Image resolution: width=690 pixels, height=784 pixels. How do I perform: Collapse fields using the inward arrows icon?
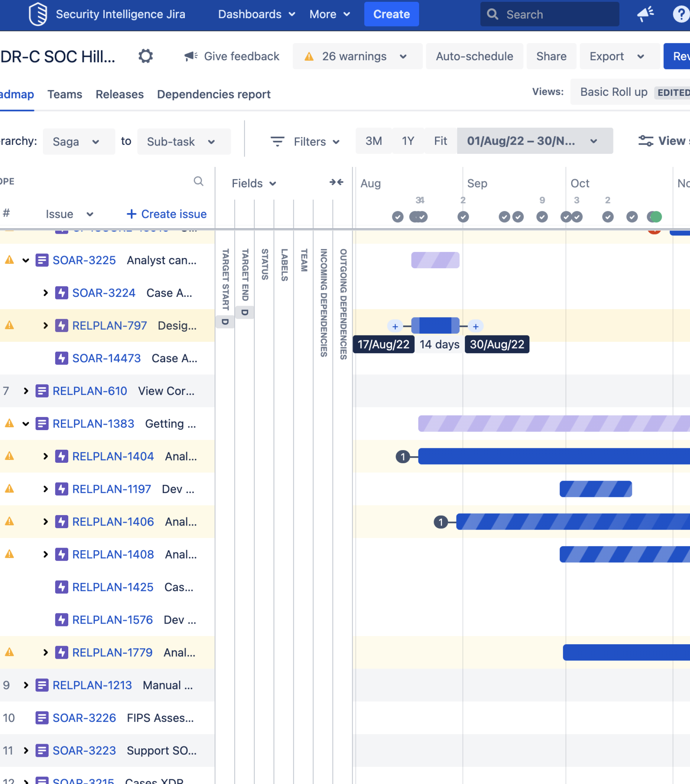(x=336, y=182)
